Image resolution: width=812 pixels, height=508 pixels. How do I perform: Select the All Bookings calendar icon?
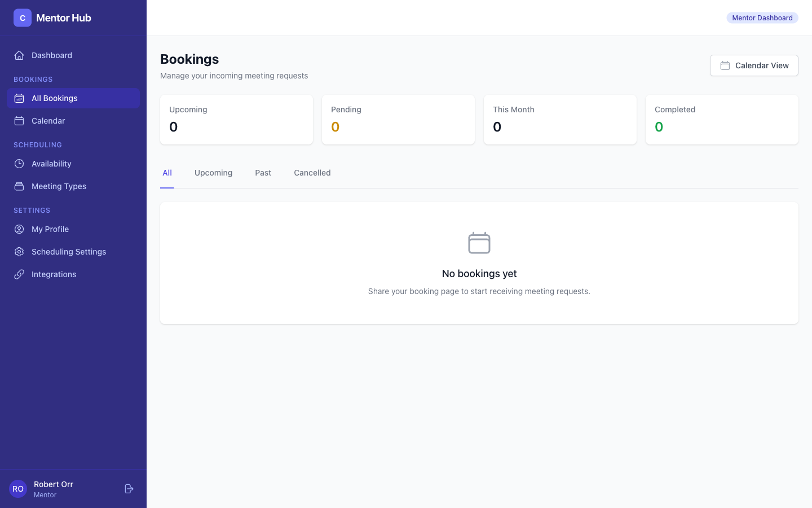[19, 98]
